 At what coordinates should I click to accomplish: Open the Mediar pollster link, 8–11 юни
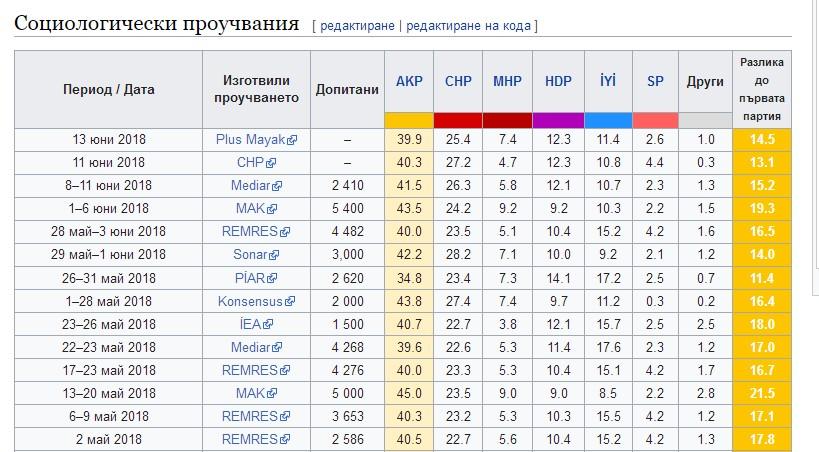[250, 186]
